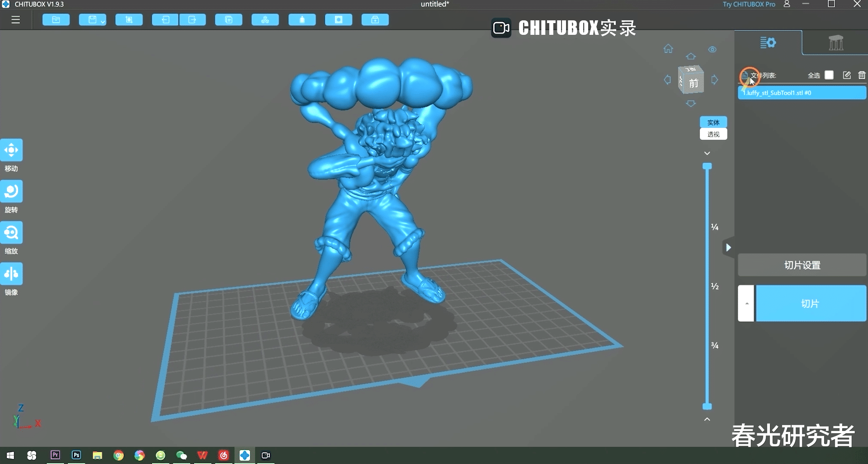
Task: Click the Repair medical-kit toolbar icon
Action: pyautogui.click(x=375, y=20)
